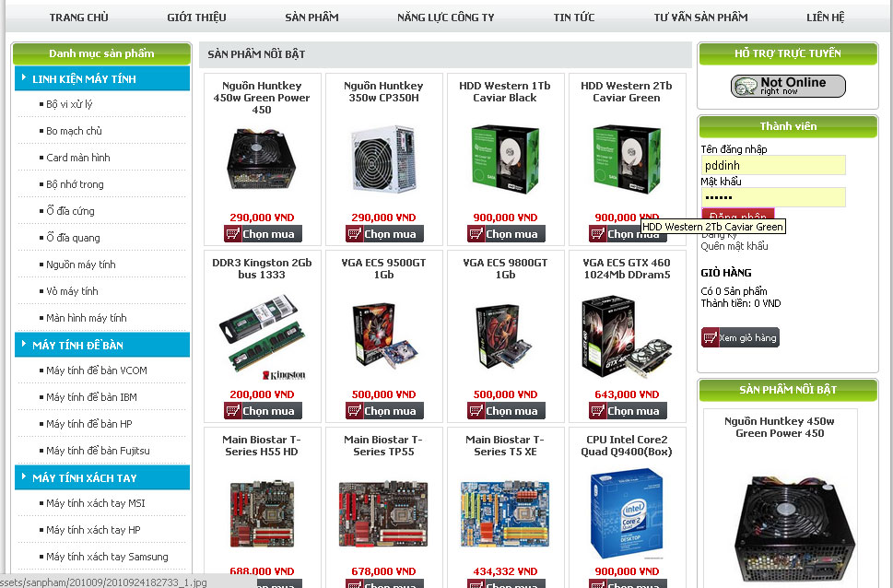Click cart icon for HDD Western 1Tb Caviar Black

click(x=476, y=233)
